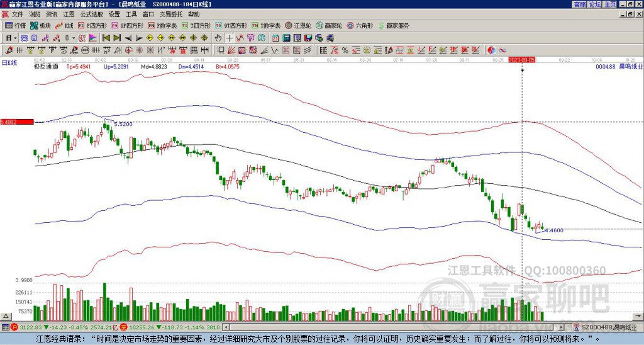Select the percent % retracement tool
The image size is (644, 345).
[345, 50]
